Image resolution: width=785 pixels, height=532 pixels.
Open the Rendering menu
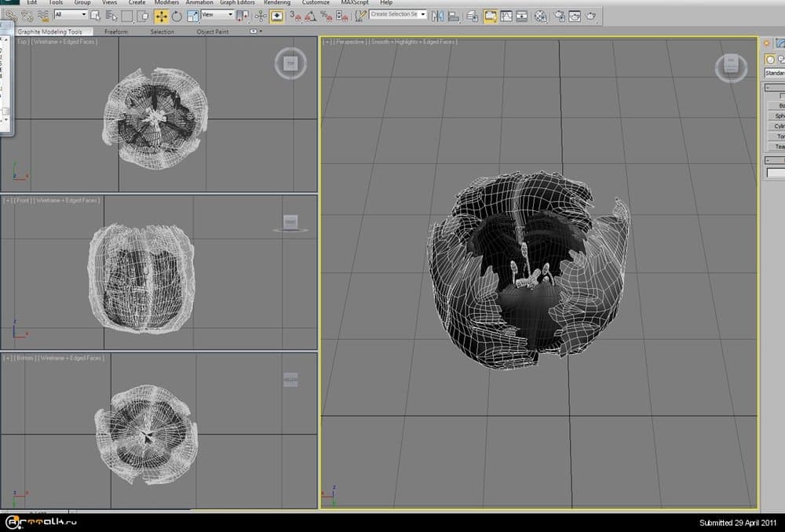277,2
